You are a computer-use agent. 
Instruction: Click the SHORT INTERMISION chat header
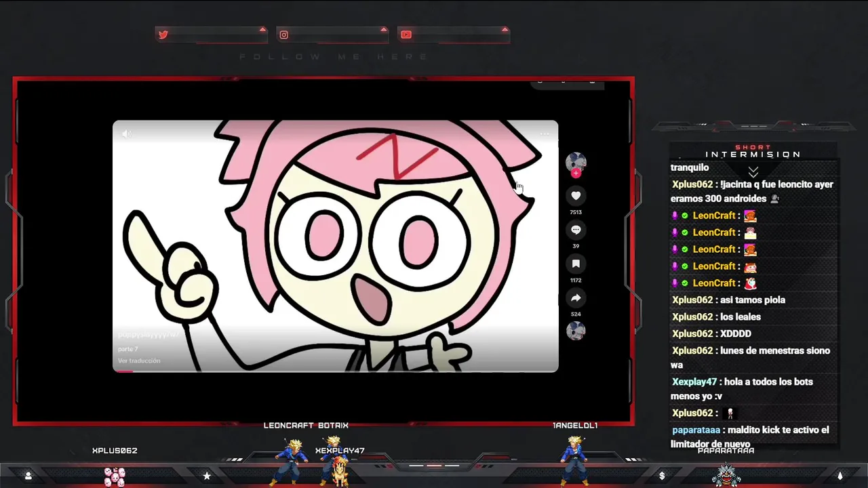753,151
